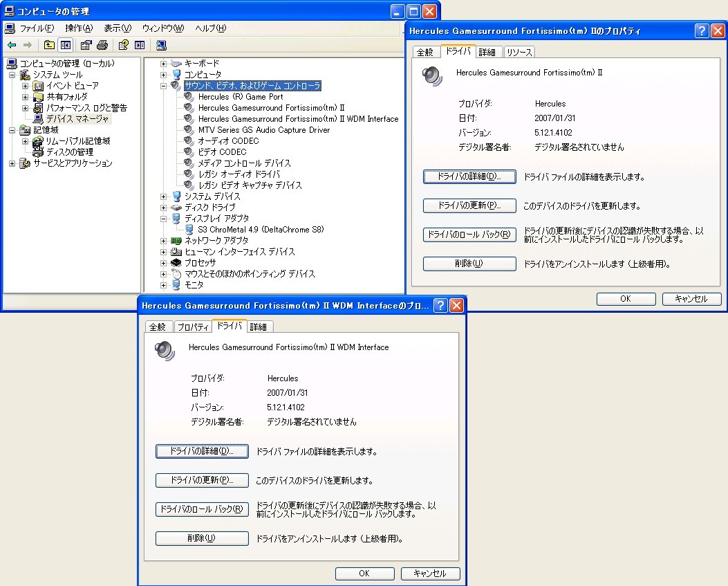Click 削除(U) in WDM Interface dialog
Screen dimensions: 728x586
point(202,538)
